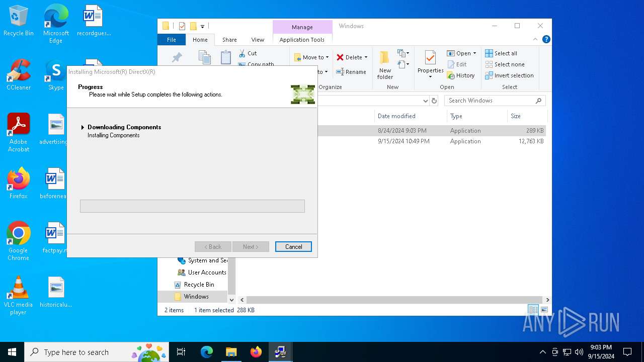Switch to Details view icon

coord(533,310)
